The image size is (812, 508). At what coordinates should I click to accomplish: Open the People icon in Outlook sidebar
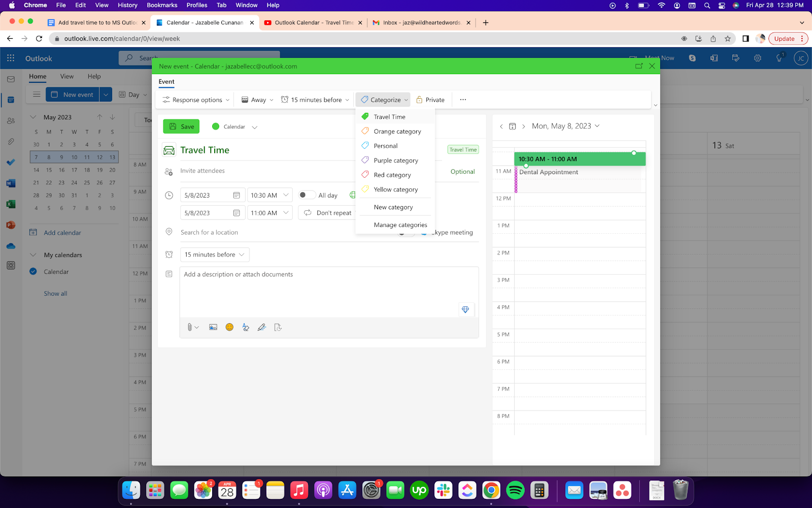coord(11,121)
